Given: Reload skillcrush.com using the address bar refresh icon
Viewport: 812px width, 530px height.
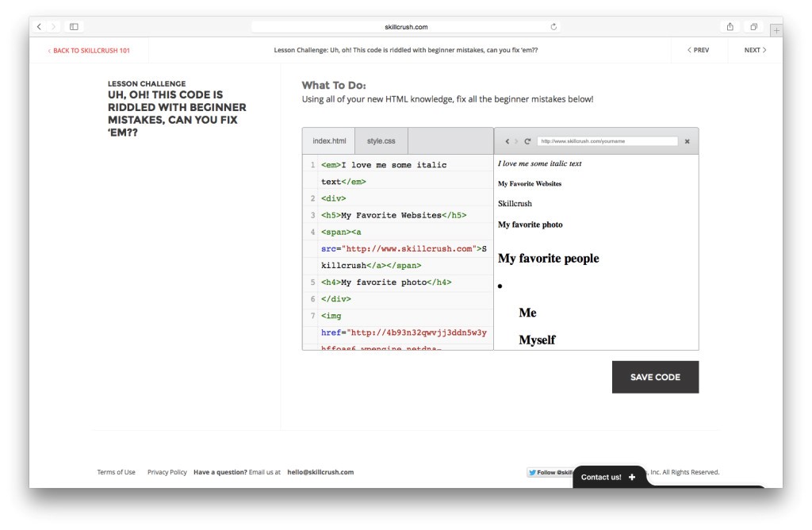Looking at the screenshot, I should tap(554, 25).
